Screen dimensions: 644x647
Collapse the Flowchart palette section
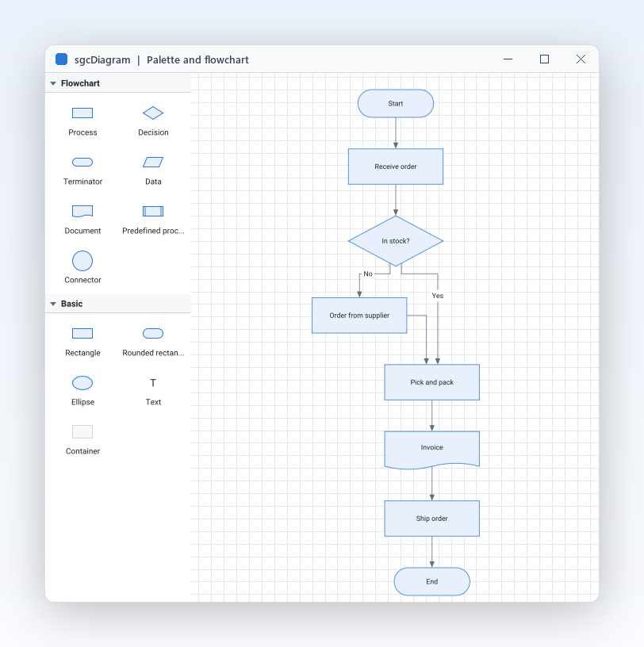point(53,83)
